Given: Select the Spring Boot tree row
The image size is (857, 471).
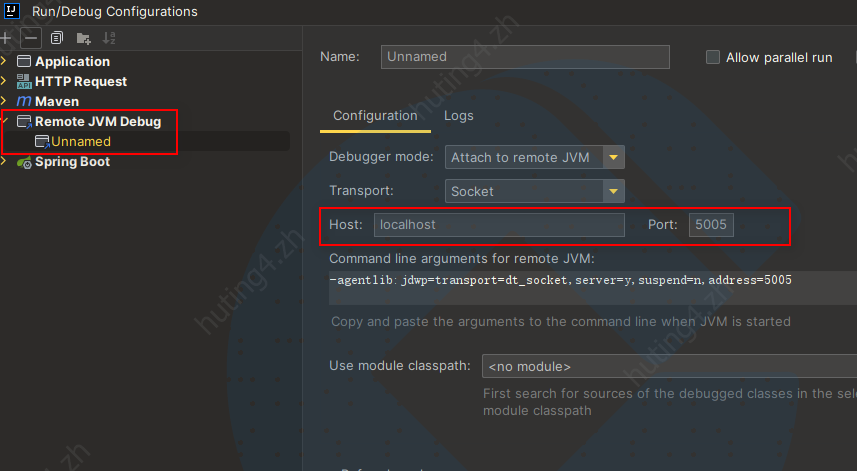Looking at the screenshot, I should [x=72, y=162].
